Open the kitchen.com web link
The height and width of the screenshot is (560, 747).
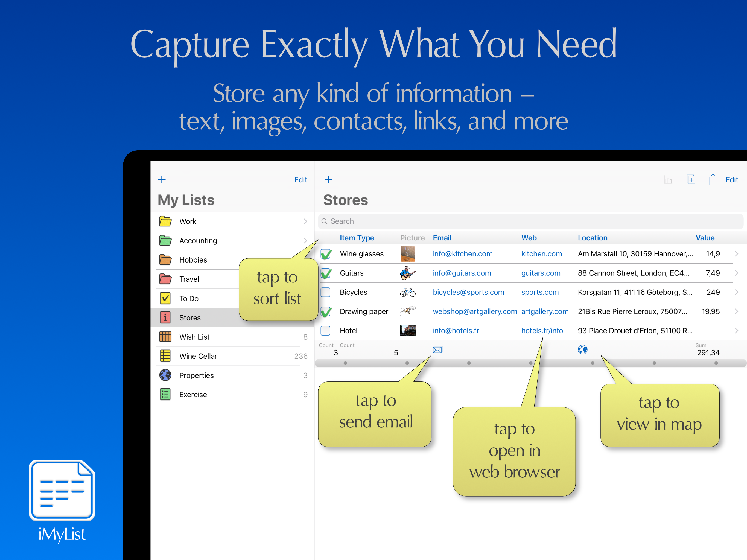click(541, 254)
